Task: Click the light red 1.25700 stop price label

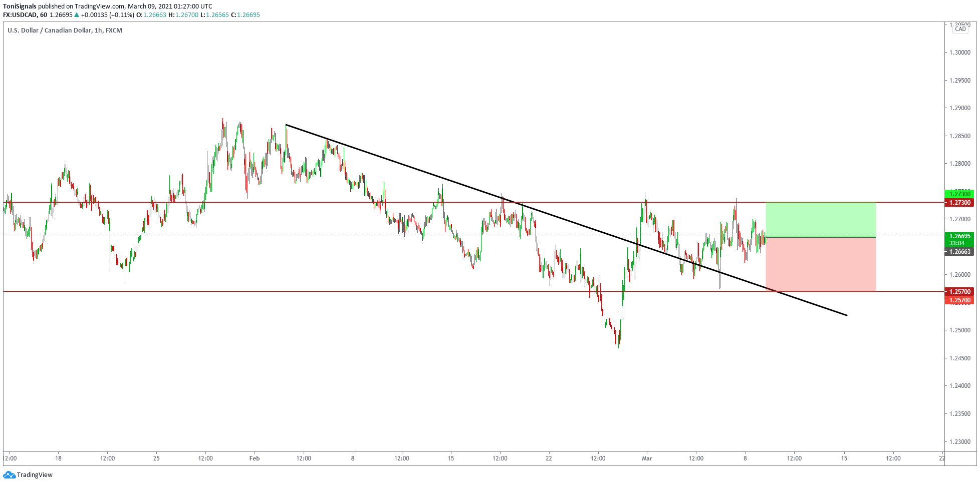Action: [x=959, y=300]
